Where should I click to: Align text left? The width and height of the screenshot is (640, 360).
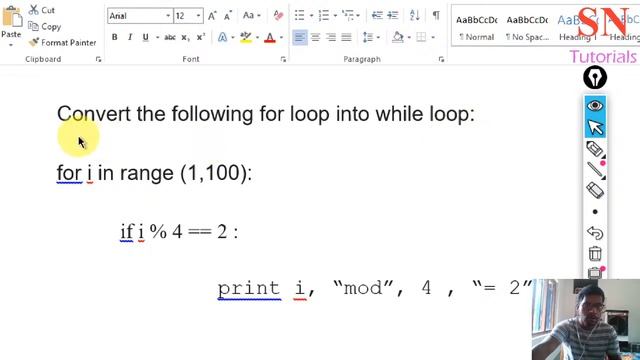pyautogui.click(x=300, y=38)
